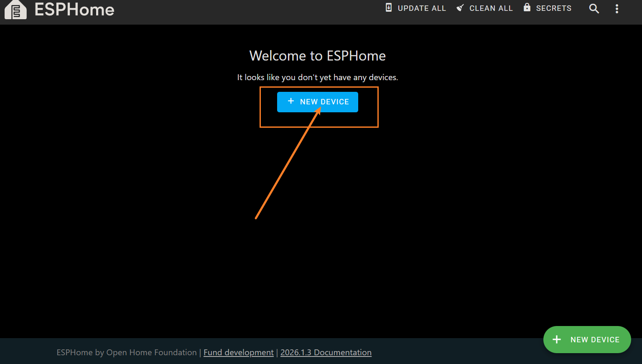Open Secrets editor from the header
Screen dimensions: 642x364
coord(547,8)
